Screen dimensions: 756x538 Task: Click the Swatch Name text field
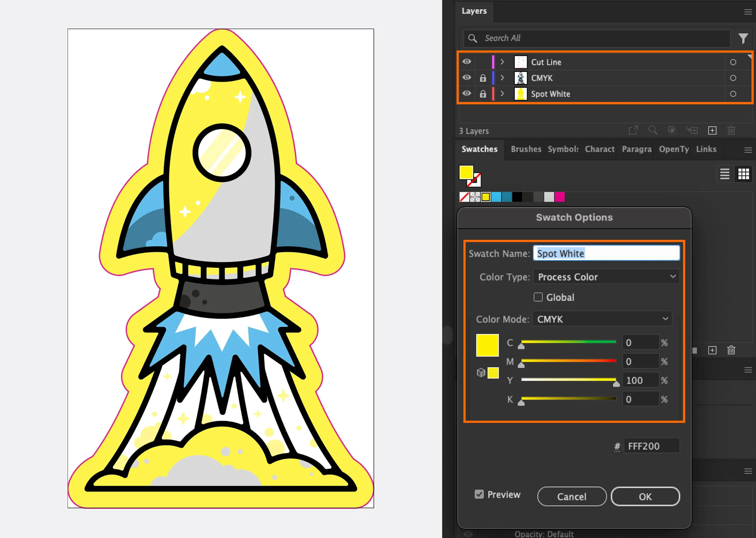(x=606, y=253)
